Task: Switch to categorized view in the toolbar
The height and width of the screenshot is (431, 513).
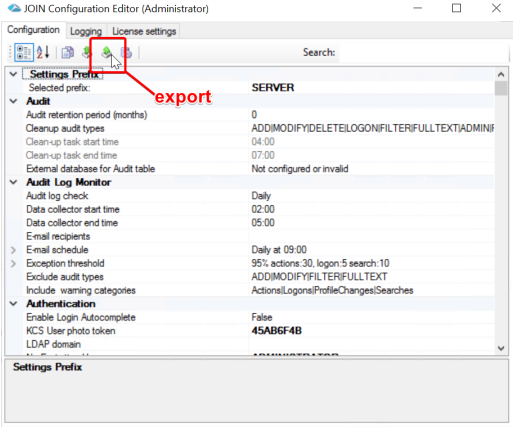Action: (x=24, y=52)
